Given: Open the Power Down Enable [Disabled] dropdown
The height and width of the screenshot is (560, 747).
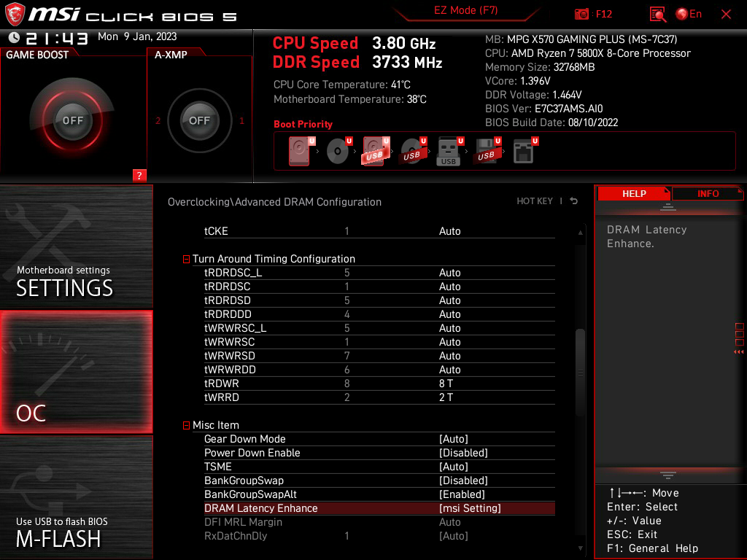Looking at the screenshot, I should click(x=463, y=453).
